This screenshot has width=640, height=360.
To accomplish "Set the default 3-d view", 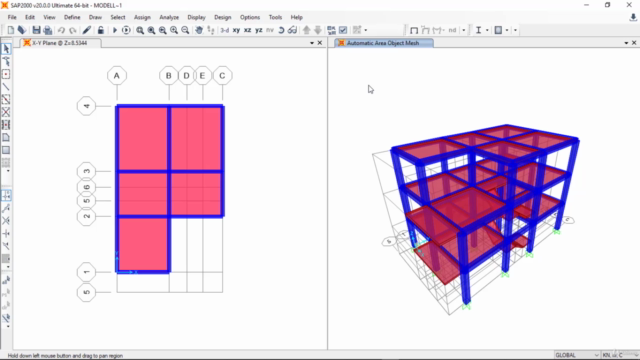I will pyautogui.click(x=224, y=30).
